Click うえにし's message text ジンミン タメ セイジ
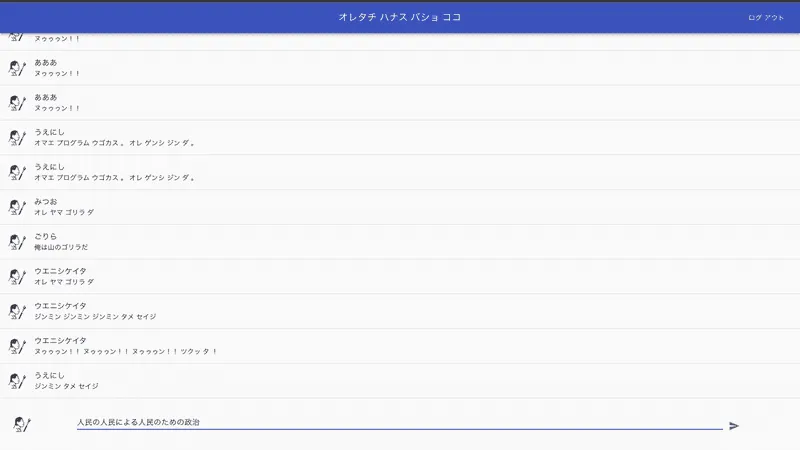This screenshot has width=800, height=450. [x=66, y=386]
